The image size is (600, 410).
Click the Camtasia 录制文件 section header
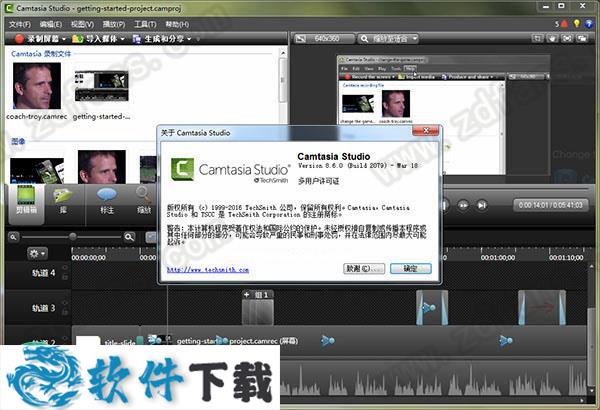(41, 54)
